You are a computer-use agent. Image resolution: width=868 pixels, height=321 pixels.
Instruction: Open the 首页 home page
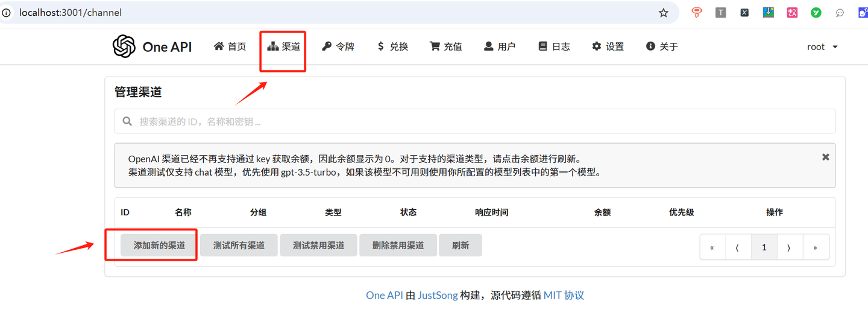coord(230,46)
